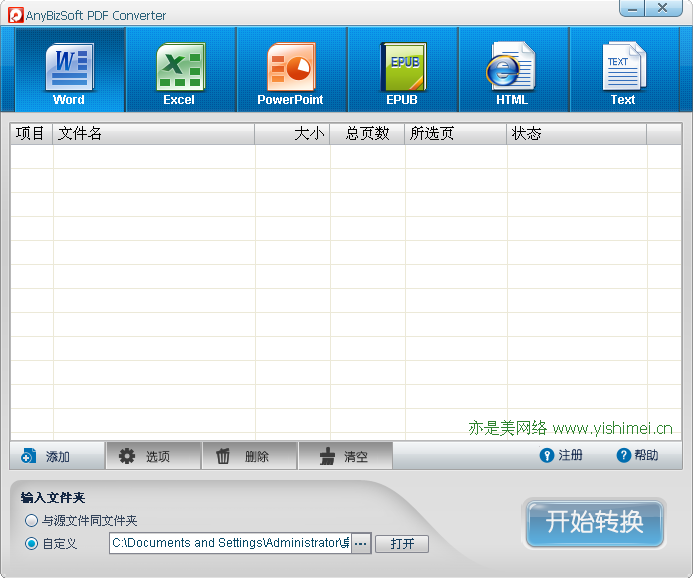The height and width of the screenshot is (578, 693).
Task: Open 选项 (Options) settings
Action: (x=153, y=456)
